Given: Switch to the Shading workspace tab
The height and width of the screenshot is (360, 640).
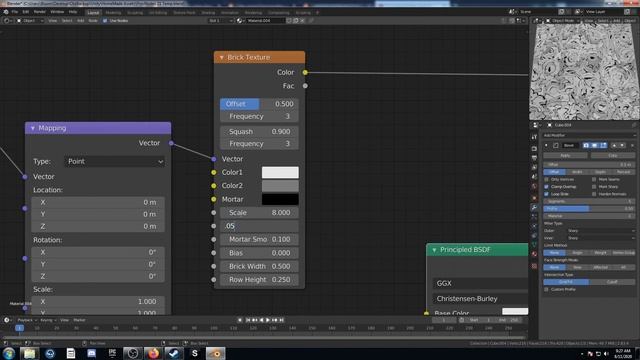Looking at the screenshot, I should (x=208, y=12).
